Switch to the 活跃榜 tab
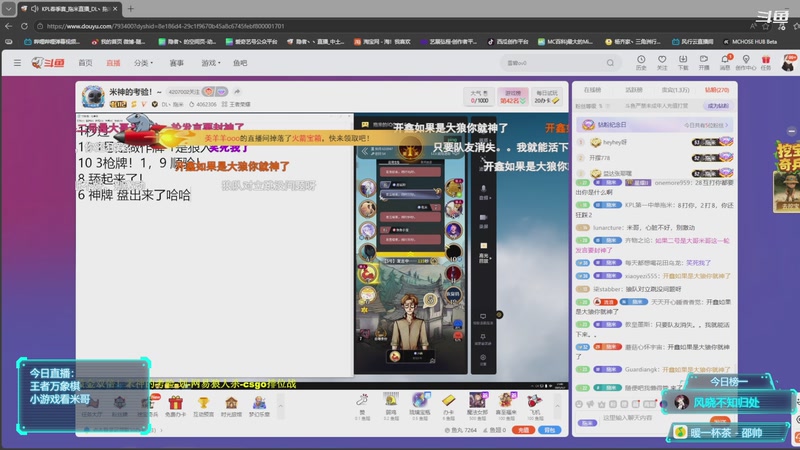 tap(634, 90)
